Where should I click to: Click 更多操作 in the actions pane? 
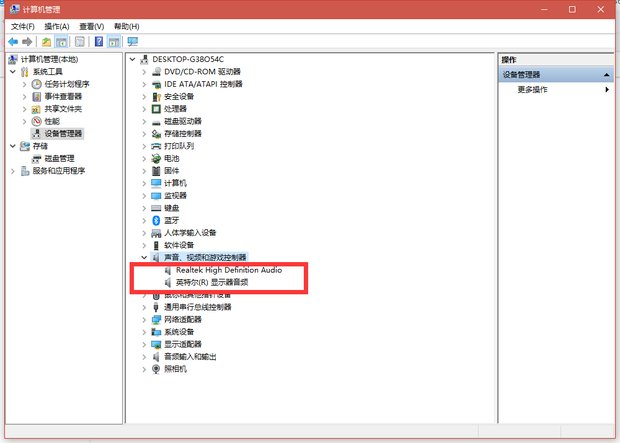(532, 90)
